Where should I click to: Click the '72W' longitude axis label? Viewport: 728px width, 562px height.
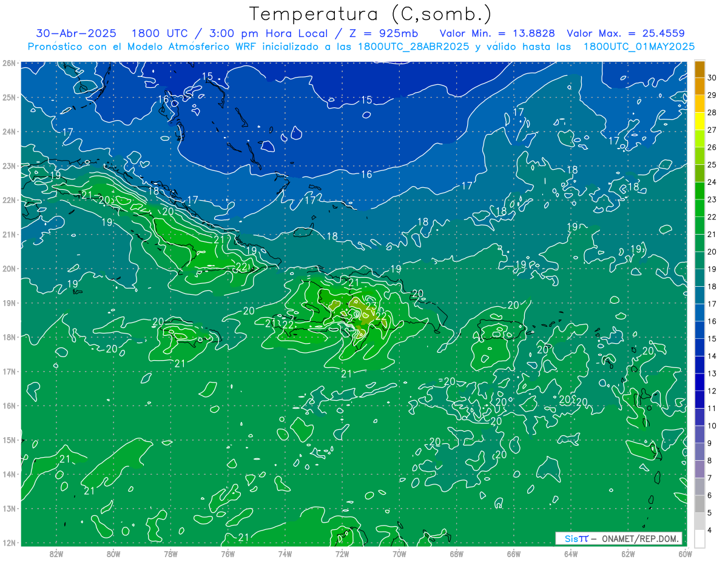point(342,554)
